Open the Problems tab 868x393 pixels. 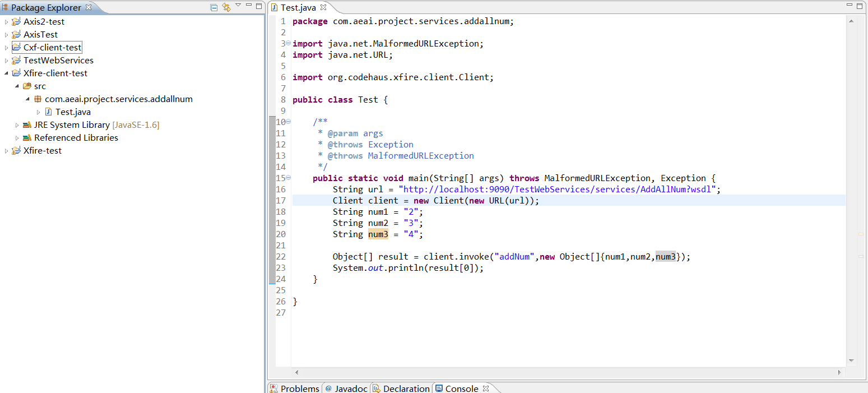pos(294,388)
